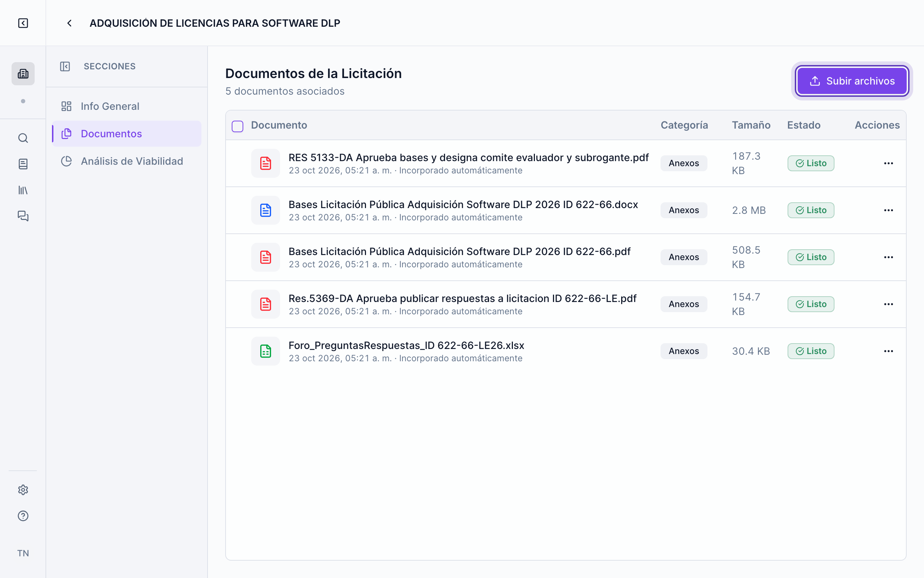The image size is (924, 578).
Task: Click the Listo badge in RES 5133-DA row
Action: click(811, 163)
